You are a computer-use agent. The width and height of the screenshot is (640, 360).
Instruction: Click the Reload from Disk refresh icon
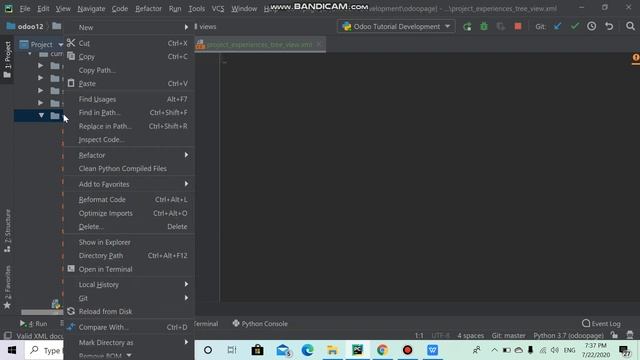tap(71, 311)
